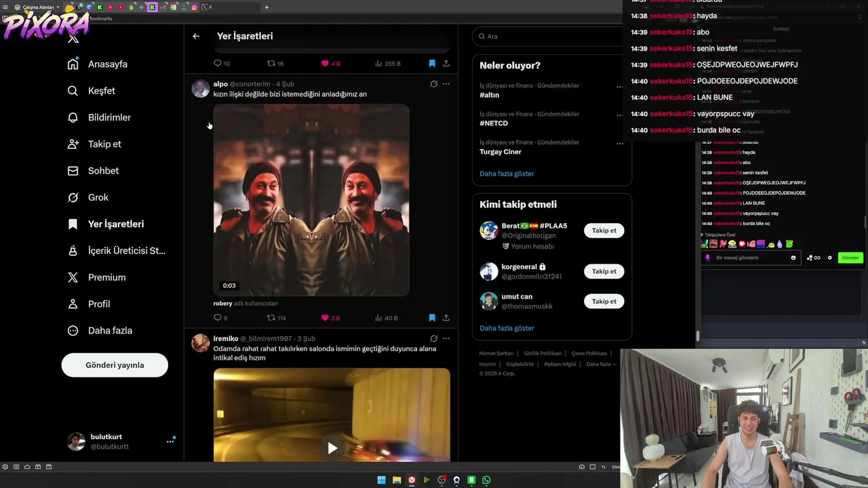Open the Profil page
The image size is (868, 488).
tap(90, 304)
